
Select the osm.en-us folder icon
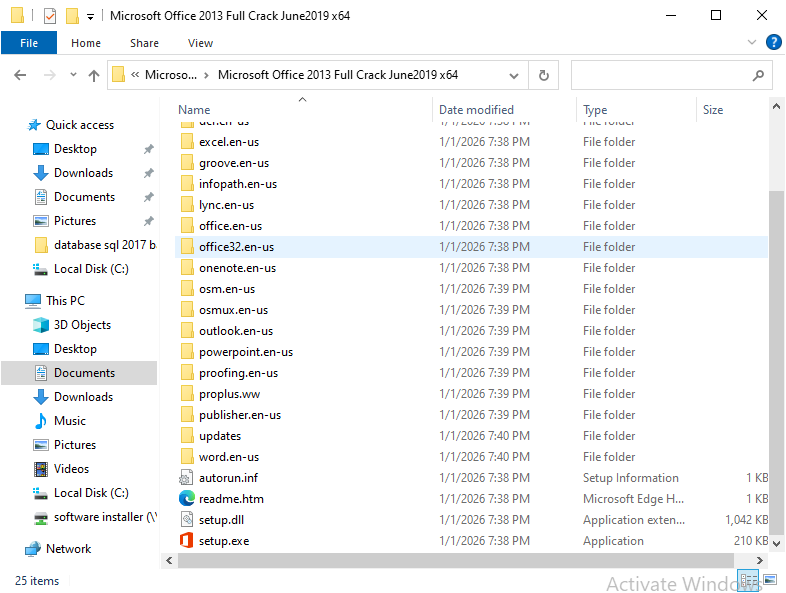click(x=187, y=289)
